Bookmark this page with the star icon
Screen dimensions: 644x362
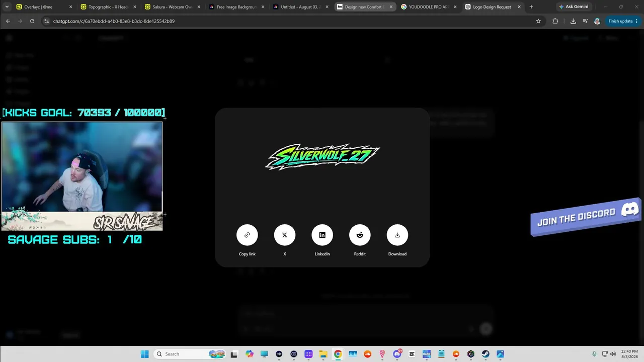click(538, 21)
